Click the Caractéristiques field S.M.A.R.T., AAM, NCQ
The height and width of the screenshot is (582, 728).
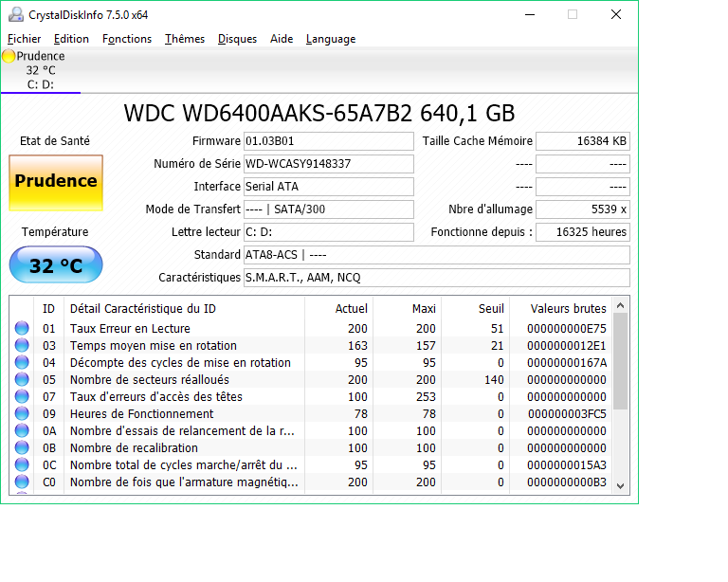coord(437,278)
